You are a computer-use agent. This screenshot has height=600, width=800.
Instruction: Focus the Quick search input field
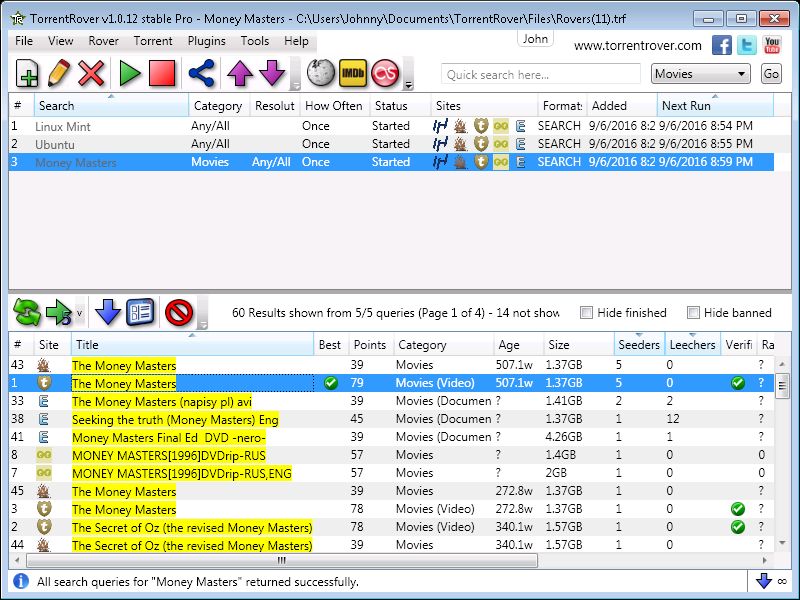[541, 74]
